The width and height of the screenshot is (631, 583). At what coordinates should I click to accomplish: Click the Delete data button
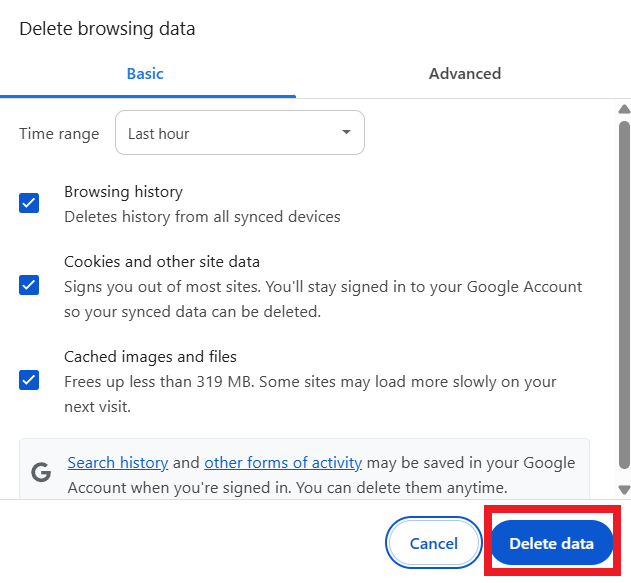551,543
